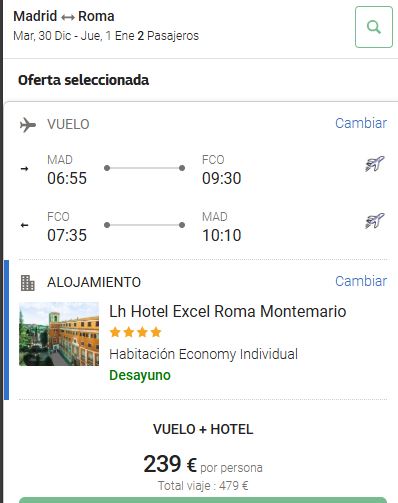Click the green magnifier search button
The width and height of the screenshot is (398, 503).
point(374,27)
